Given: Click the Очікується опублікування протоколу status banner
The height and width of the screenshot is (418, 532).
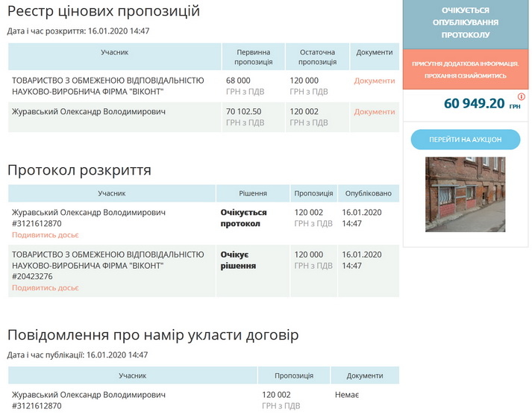Looking at the screenshot, I should pyautogui.click(x=466, y=23).
